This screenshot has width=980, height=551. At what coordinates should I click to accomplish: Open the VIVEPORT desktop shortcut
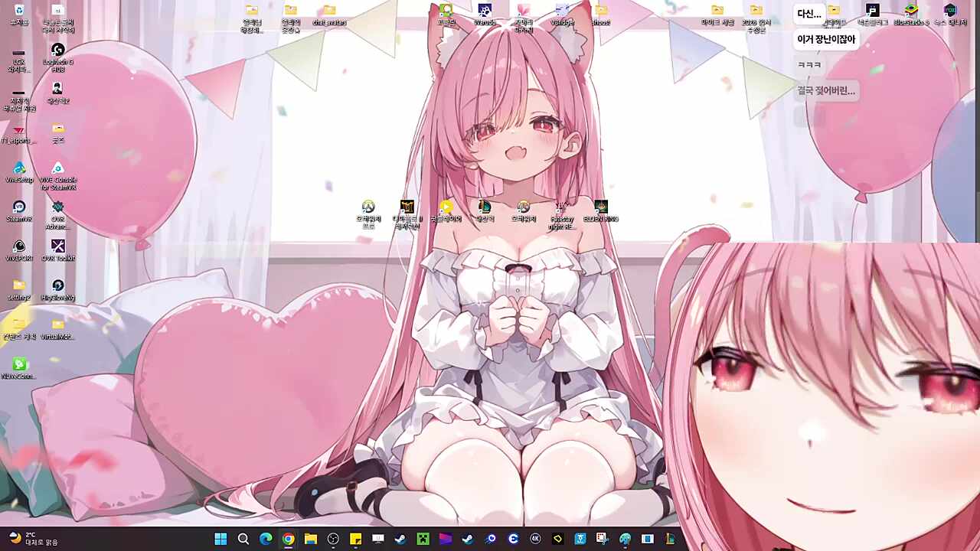(19, 246)
